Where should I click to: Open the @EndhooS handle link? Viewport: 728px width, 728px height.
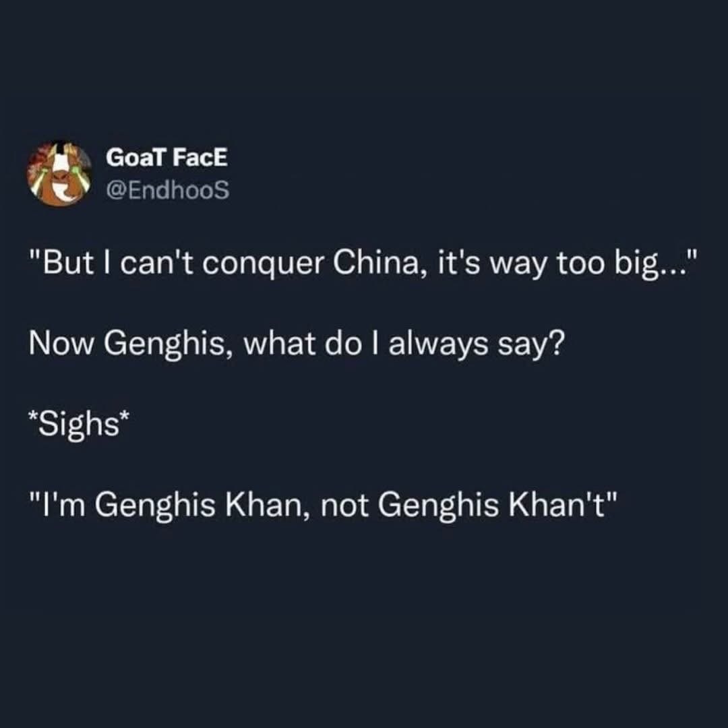click(168, 190)
